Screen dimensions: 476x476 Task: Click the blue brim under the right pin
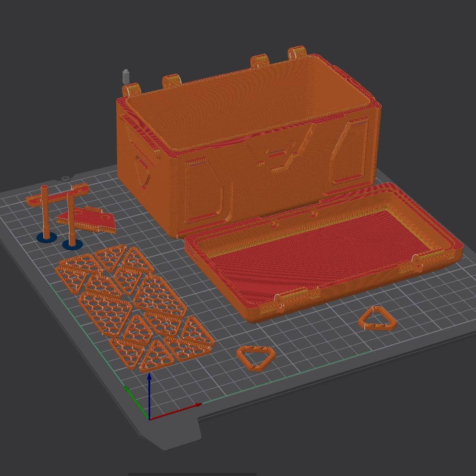[x=72, y=244]
